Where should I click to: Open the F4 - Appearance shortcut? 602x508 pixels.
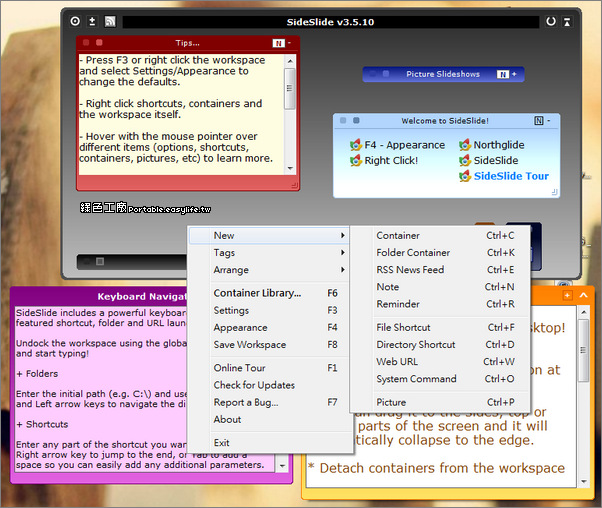397,145
